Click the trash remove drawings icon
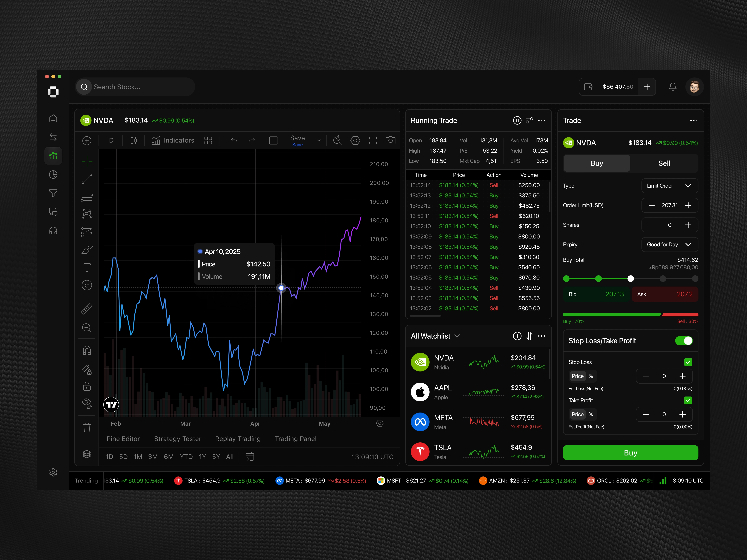 87,427
